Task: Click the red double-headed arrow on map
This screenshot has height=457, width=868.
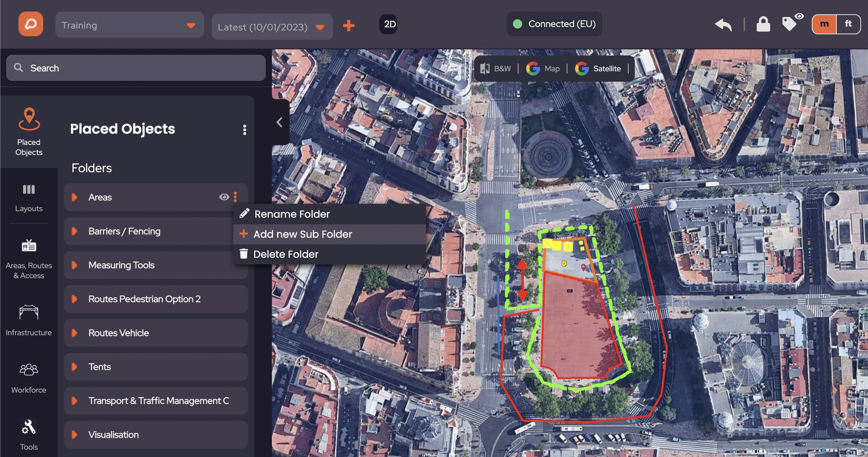Action: point(523,279)
